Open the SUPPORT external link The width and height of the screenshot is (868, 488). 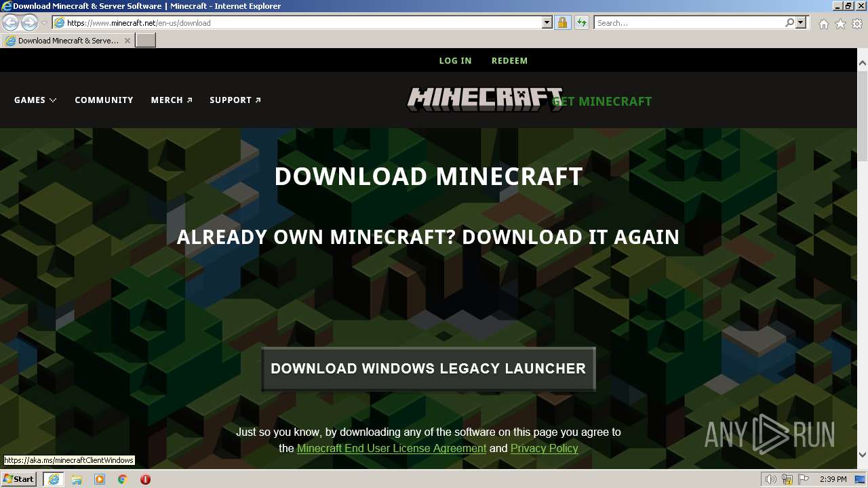[x=235, y=100]
